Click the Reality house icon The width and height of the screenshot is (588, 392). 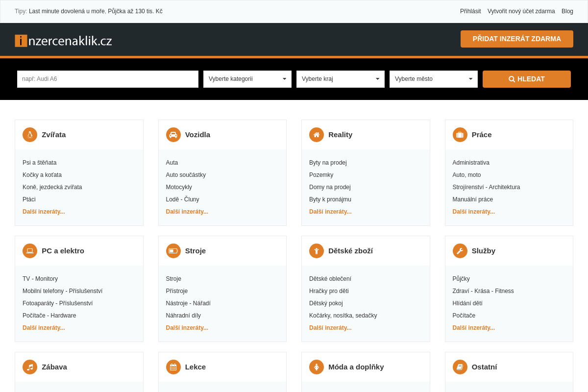pyautogui.click(x=317, y=135)
